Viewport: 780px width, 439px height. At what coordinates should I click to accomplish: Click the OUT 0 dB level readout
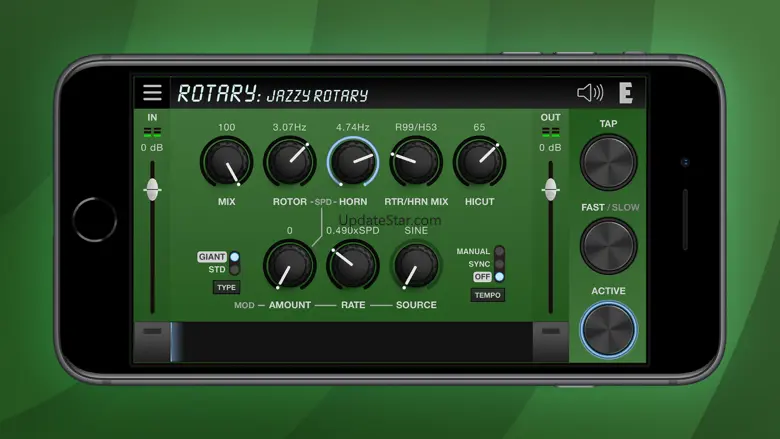[x=550, y=148]
